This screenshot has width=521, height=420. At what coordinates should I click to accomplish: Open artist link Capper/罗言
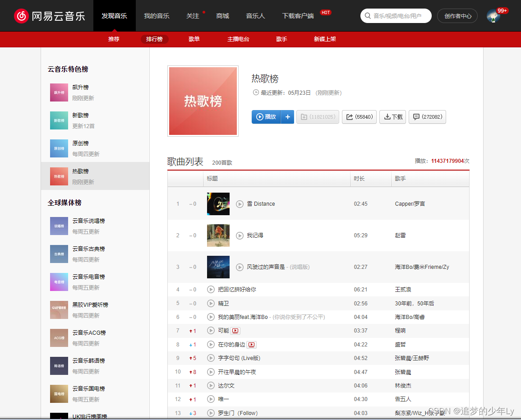(410, 204)
